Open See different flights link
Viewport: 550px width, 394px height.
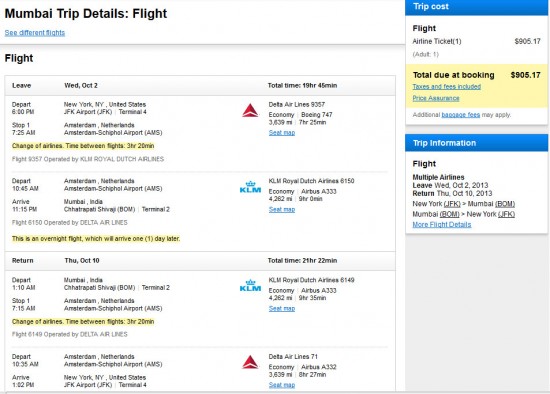tap(35, 33)
